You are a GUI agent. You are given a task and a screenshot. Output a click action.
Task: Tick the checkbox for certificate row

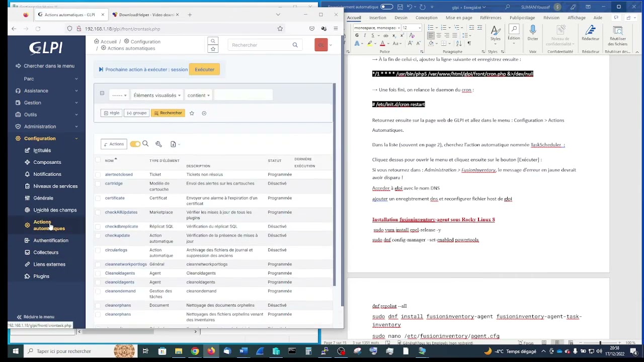point(98,198)
